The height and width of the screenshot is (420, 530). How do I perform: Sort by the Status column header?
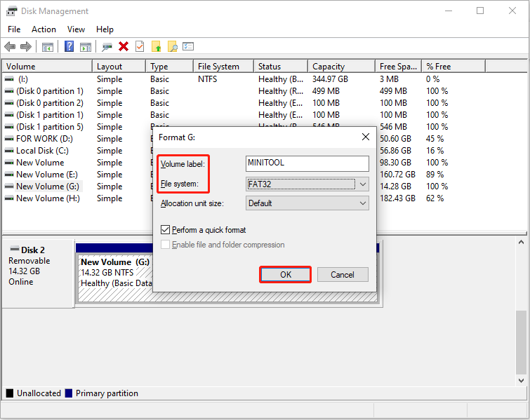tap(281, 66)
